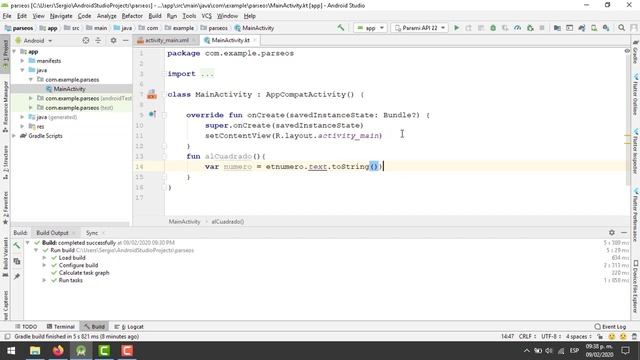Click UTF-8 encoding in the status bar
Viewport: 640px width, 360px height.
click(x=551, y=336)
